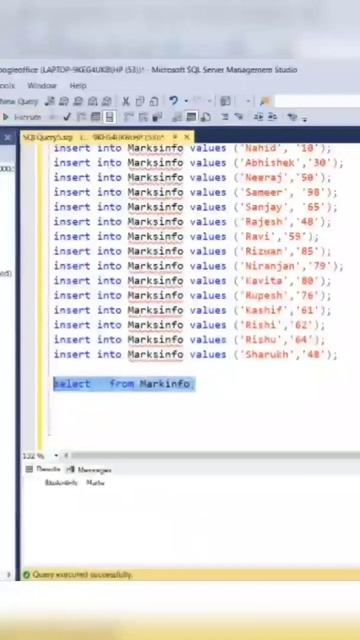Click the Analysis Services DMX Query icon
Viewport: 360px width, 640px height.
pos(78,101)
